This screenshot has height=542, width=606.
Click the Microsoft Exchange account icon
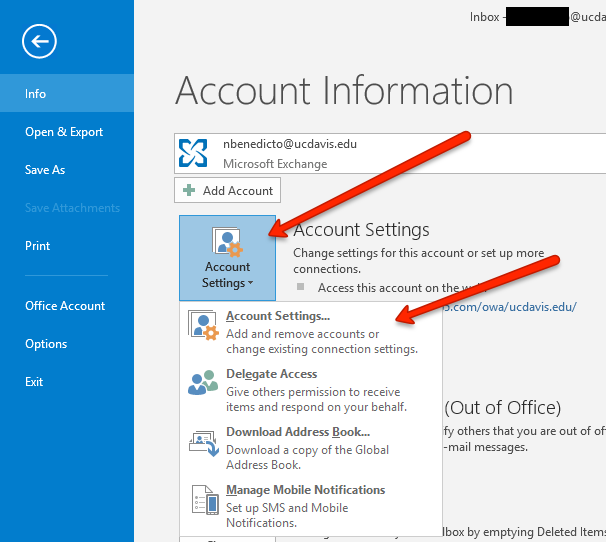pos(193,153)
